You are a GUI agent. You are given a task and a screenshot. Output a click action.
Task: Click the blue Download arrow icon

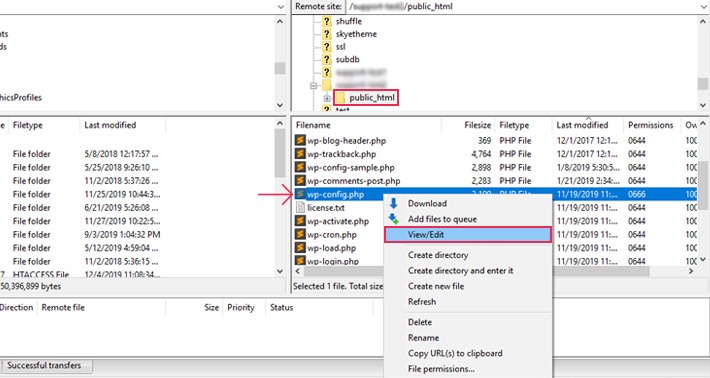(x=393, y=203)
